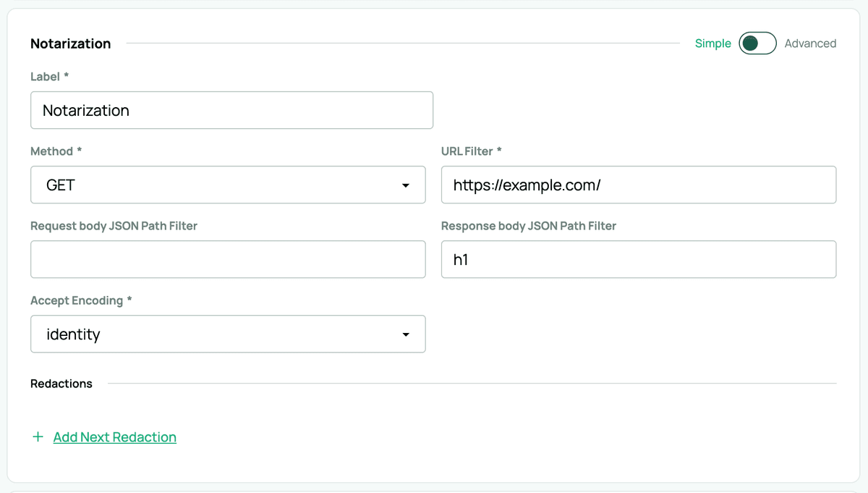Click the "Response body JSON Path Filter" label
This screenshot has height=493, width=868.
(x=528, y=226)
